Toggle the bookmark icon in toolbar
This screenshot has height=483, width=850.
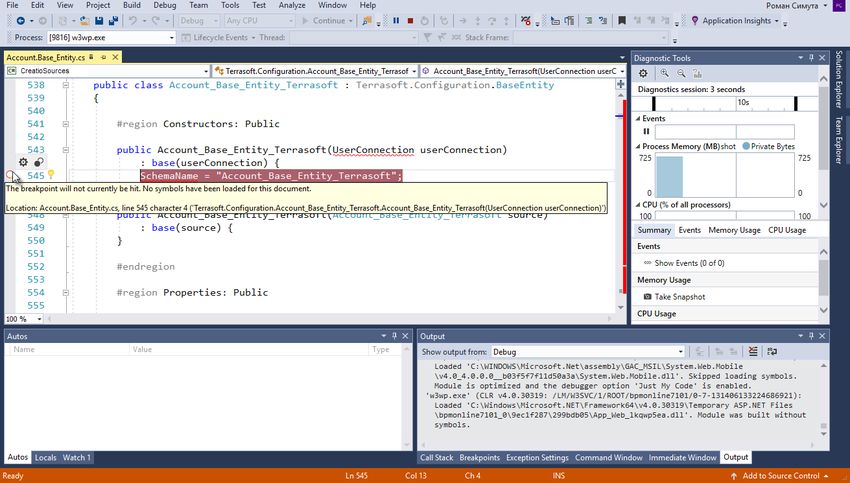tap(622, 21)
